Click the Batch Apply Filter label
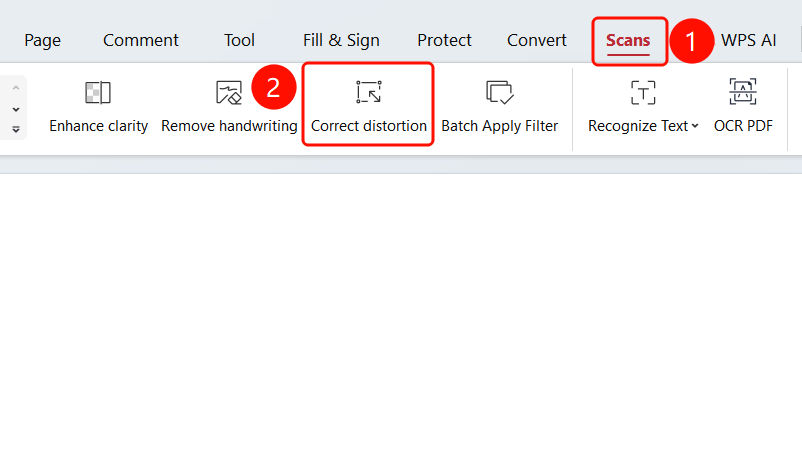802x451 pixels. click(x=499, y=126)
